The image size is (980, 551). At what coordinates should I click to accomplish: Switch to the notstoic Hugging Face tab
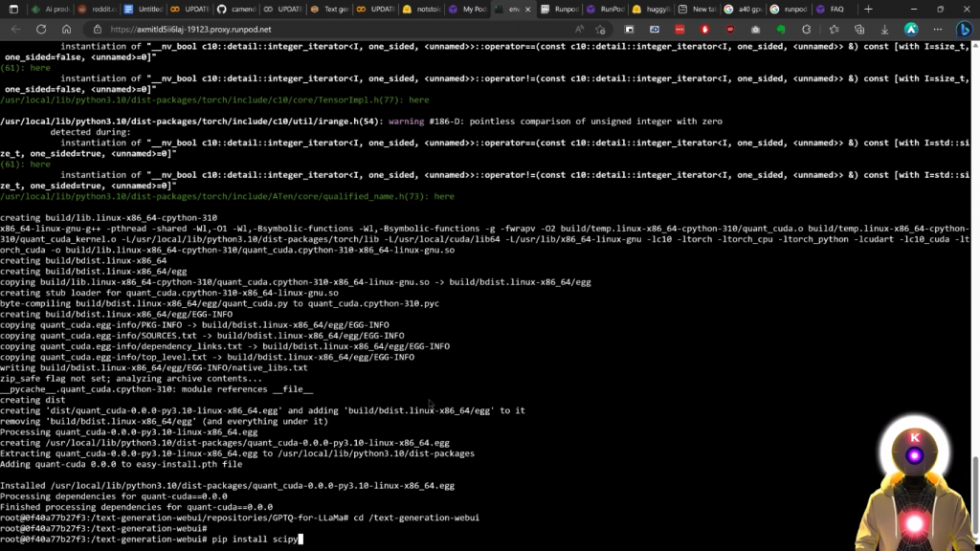pos(422,10)
